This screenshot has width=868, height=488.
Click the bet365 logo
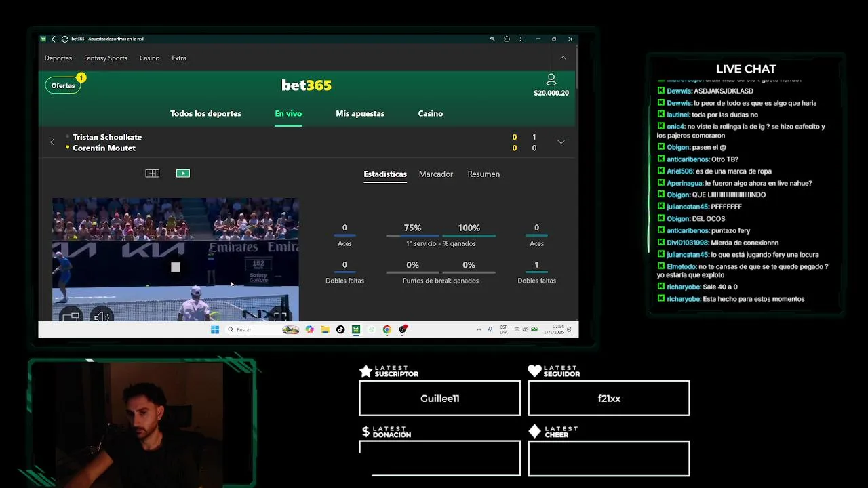pyautogui.click(x=307, y=85)
